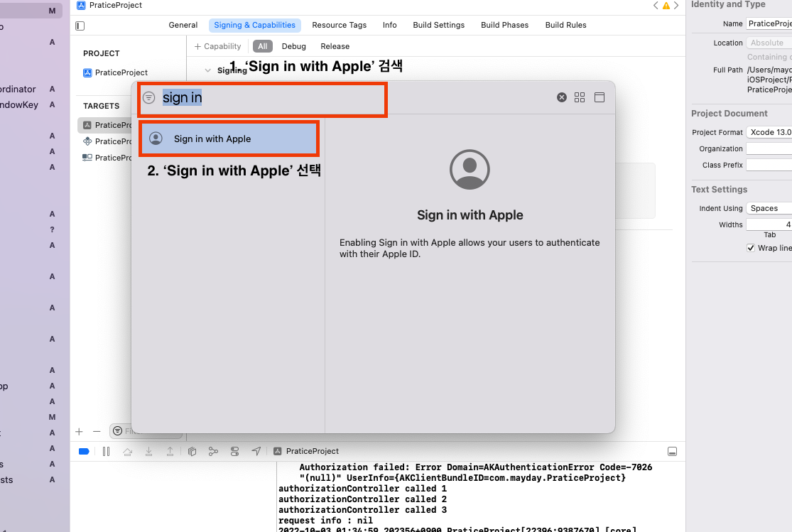Select the Release configuration filter
Image resolution: width=792 pixels, height=532 pixels.
335,46
